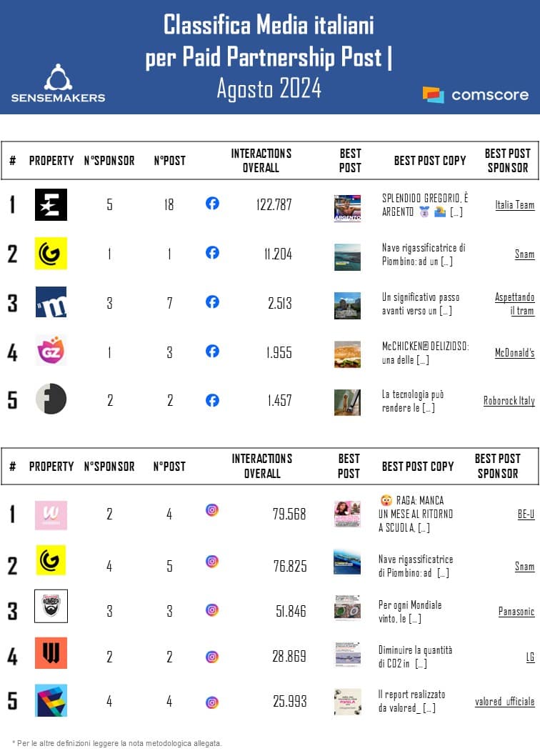
Task: Click the Instagram icon beside 25.993 interactions
Action: 212,702
